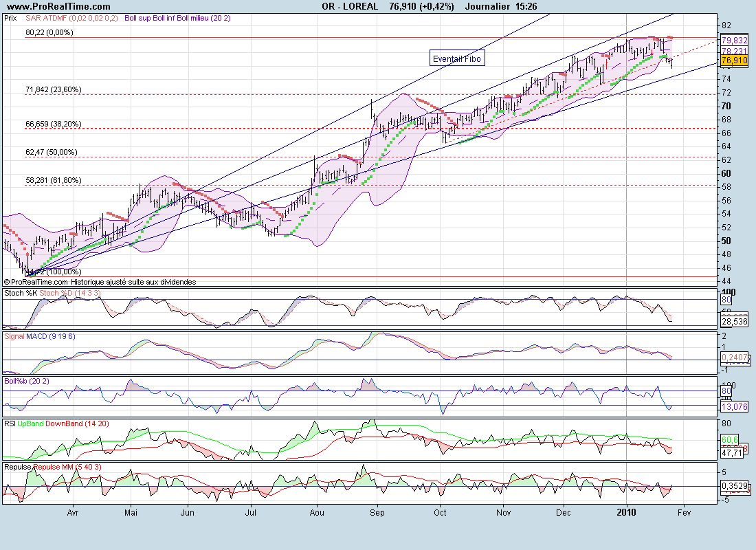This screenshot has width=756, height=550.
Task: Select the 62,47 (50,00%) retracement label
Action: point(51,153)
